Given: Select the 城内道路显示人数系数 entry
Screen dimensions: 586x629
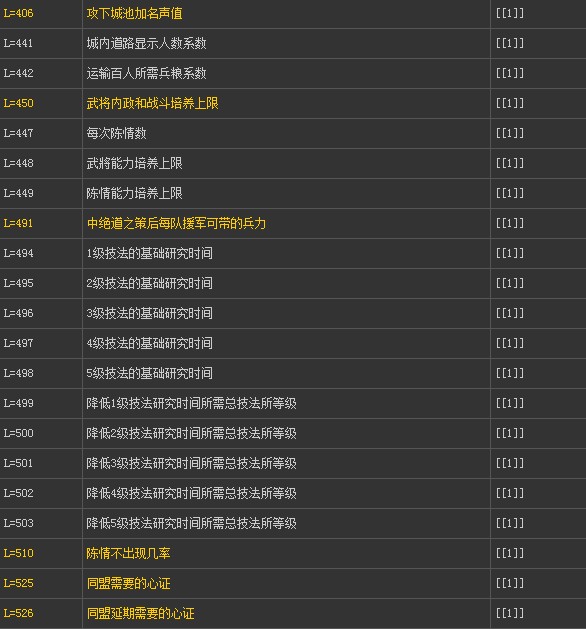Looking at the screenshot, I should click(x=146, y=43).
